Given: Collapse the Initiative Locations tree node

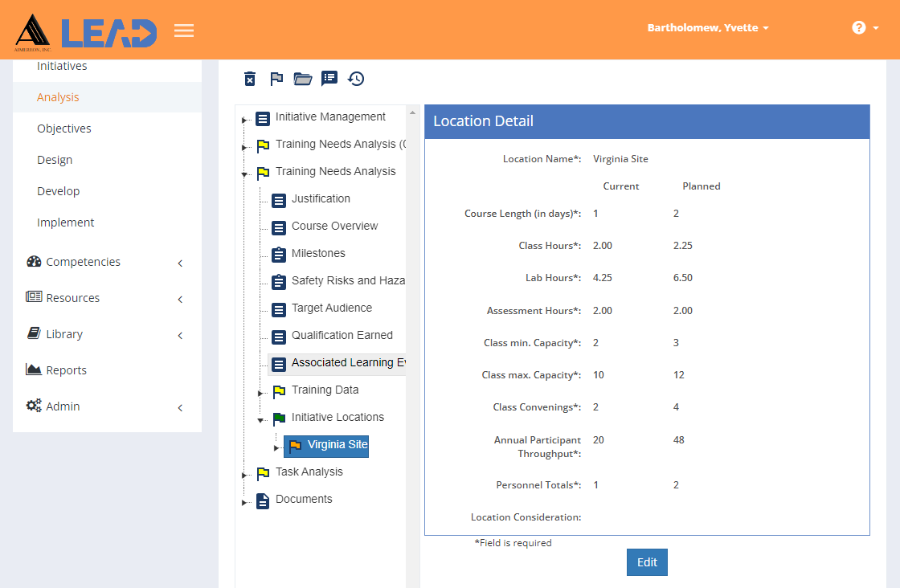Looking at the screenshot, I should 260,420.
